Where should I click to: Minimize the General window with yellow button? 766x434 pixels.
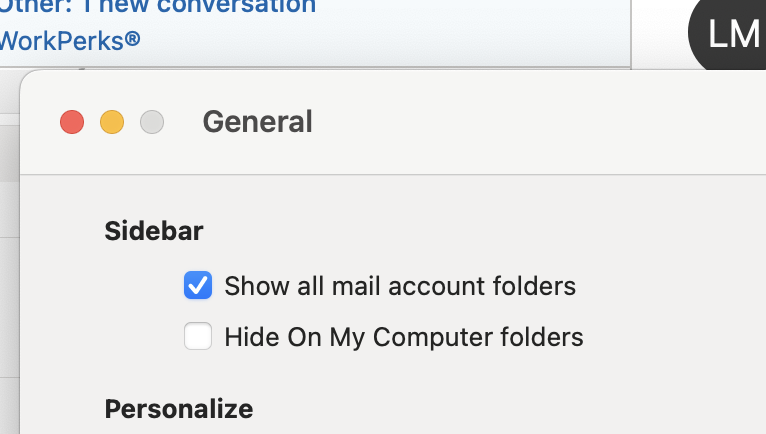click(112, 122)
